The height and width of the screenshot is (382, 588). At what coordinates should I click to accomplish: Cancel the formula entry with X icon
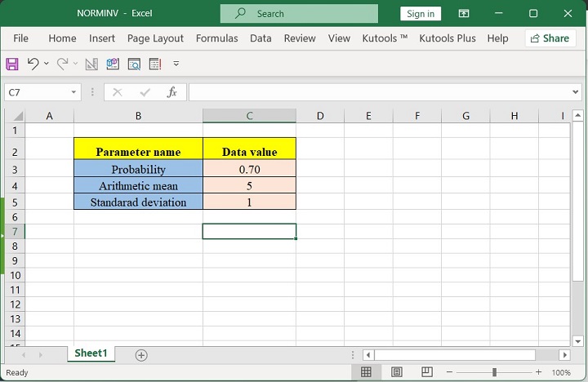[118, 92]
